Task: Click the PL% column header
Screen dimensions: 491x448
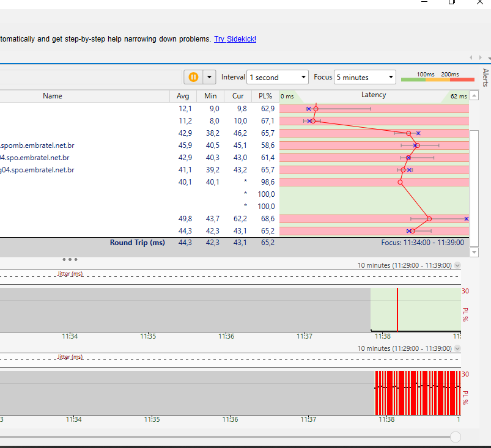Action: (x=265, y=96)
